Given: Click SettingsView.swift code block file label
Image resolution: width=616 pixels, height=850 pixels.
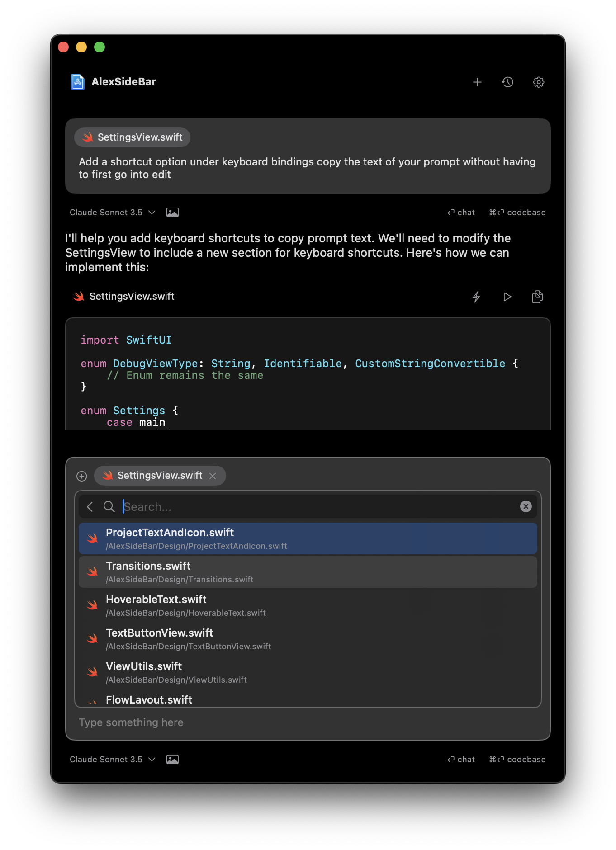Looking at the screenshot, I should (123, 296).
